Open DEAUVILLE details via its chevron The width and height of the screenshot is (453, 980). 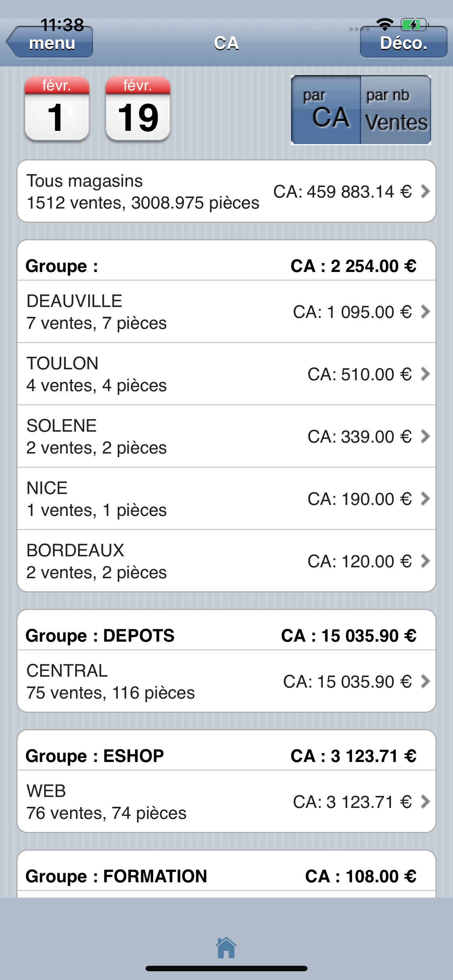coord(425,312)
